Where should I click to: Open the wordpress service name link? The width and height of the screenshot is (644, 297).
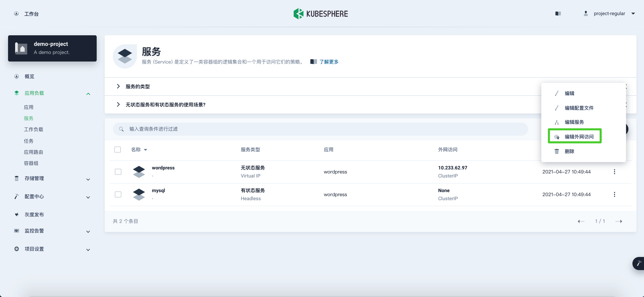[163, 168]
